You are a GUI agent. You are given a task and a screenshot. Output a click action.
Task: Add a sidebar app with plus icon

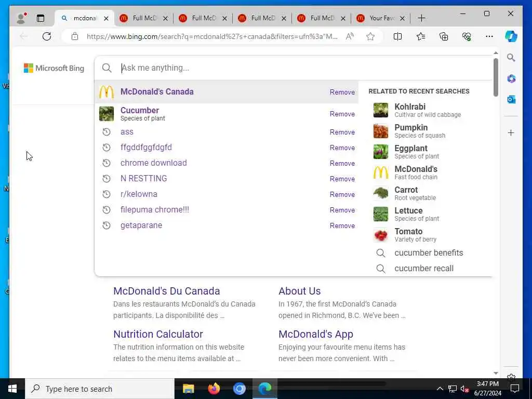(511, 132)
